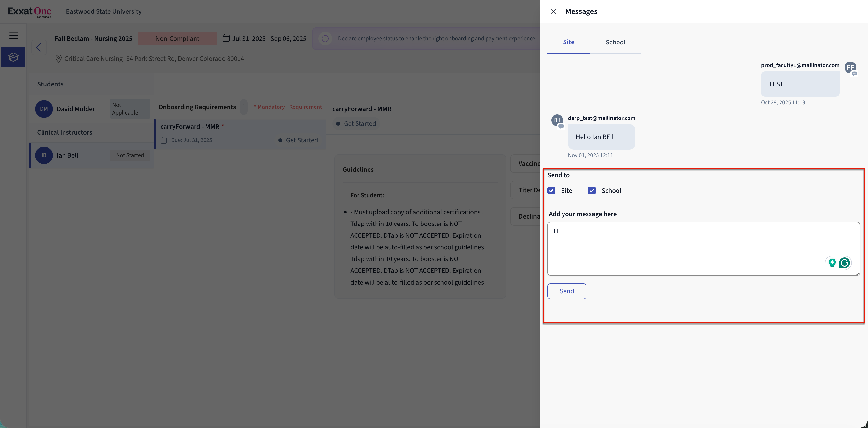Click the info icon in banner
The width and height of the screenshot is (868, 428).
325,39
